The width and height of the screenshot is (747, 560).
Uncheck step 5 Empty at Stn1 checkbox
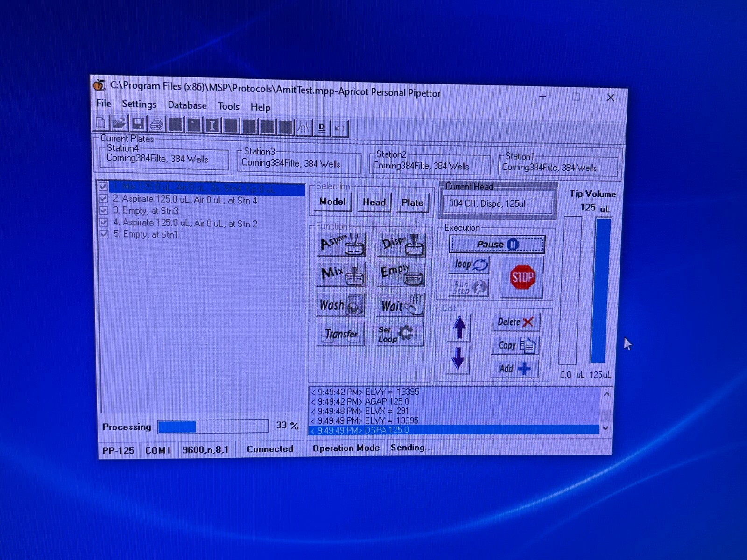[104, 234]
